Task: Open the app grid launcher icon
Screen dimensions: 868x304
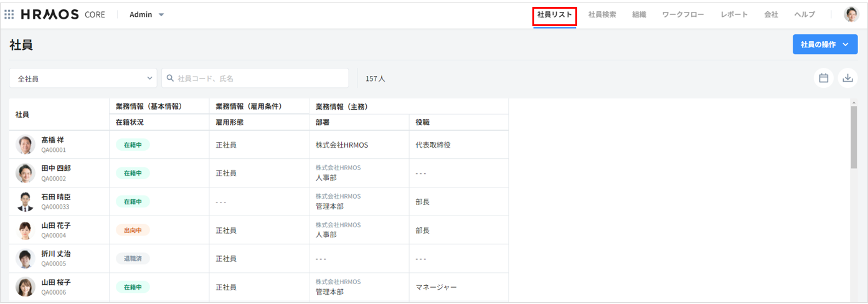Action: pyautogui.click(x=9, y=14)
